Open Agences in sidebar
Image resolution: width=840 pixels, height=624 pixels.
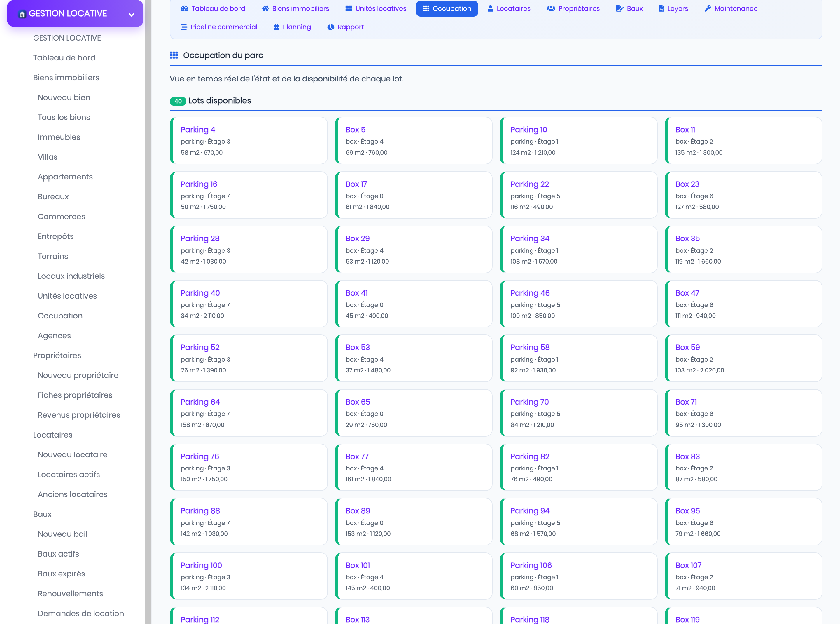pos(54,335)
